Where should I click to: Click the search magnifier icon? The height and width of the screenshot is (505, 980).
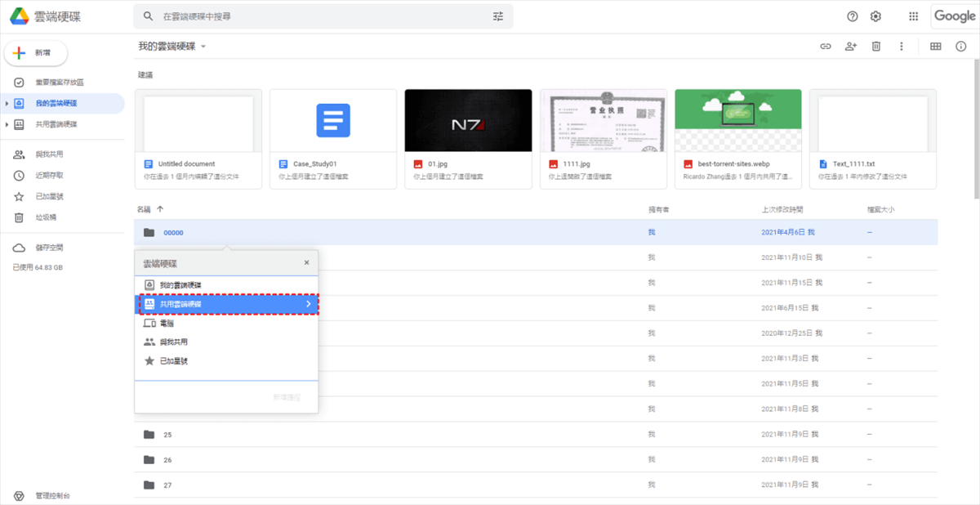pyautogui.click(x=148, y=16)
